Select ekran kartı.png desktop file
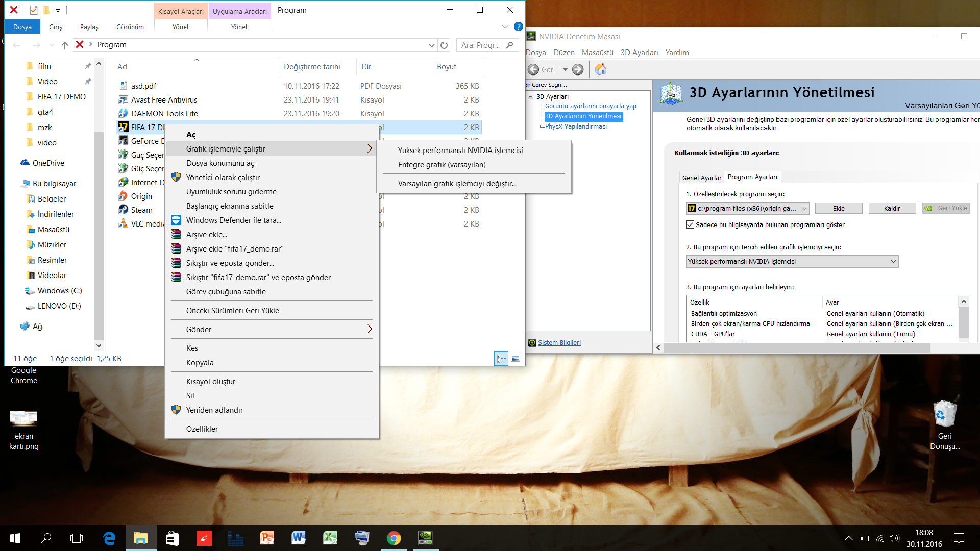 23,430
